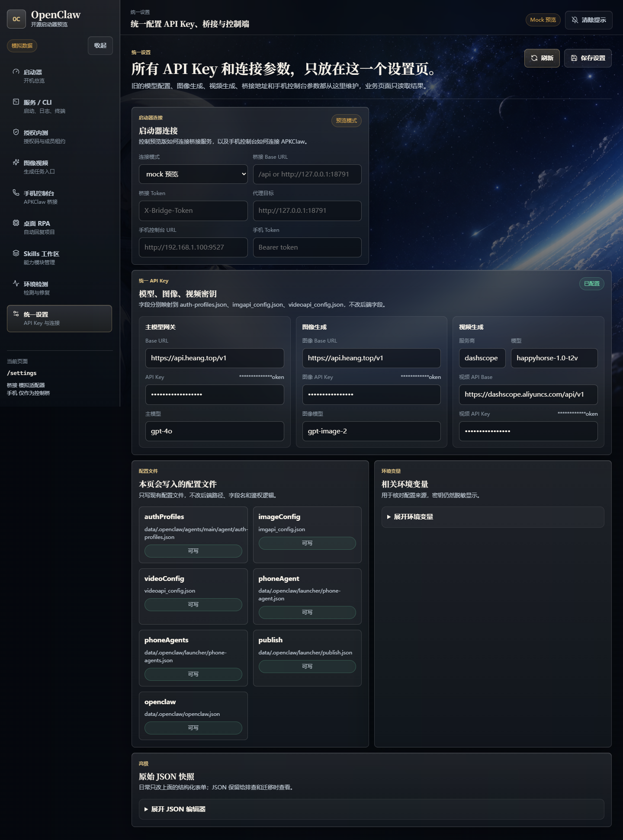Click the muted bell icon in 清除提示

tap(575, 20)
